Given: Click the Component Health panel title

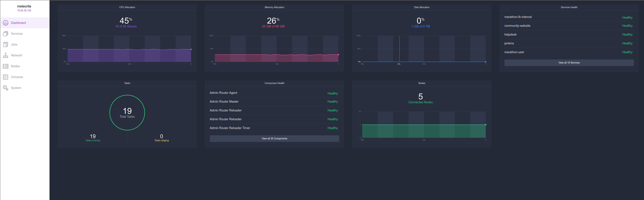Looking at the screenshot, I should (274, 83).
